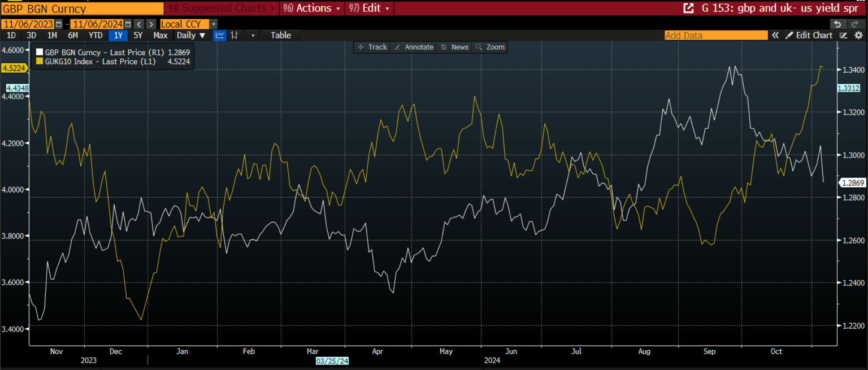Switch to the Table view
868x370 pixels.
click(280, 35)
